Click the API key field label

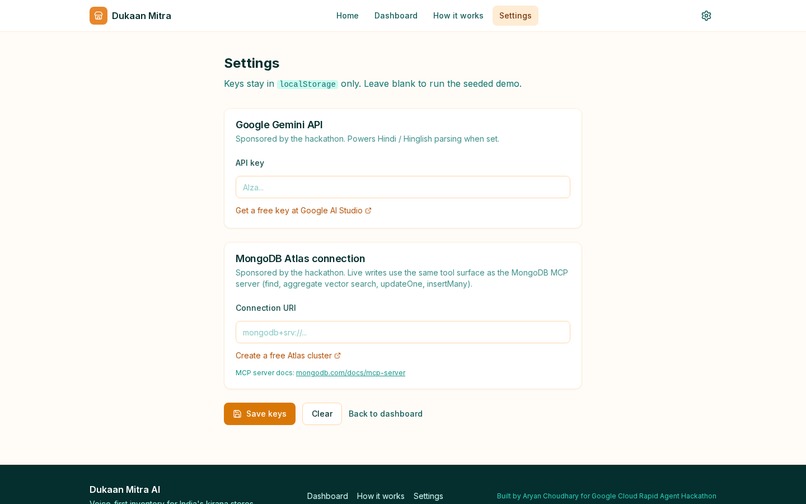point(250,163)
